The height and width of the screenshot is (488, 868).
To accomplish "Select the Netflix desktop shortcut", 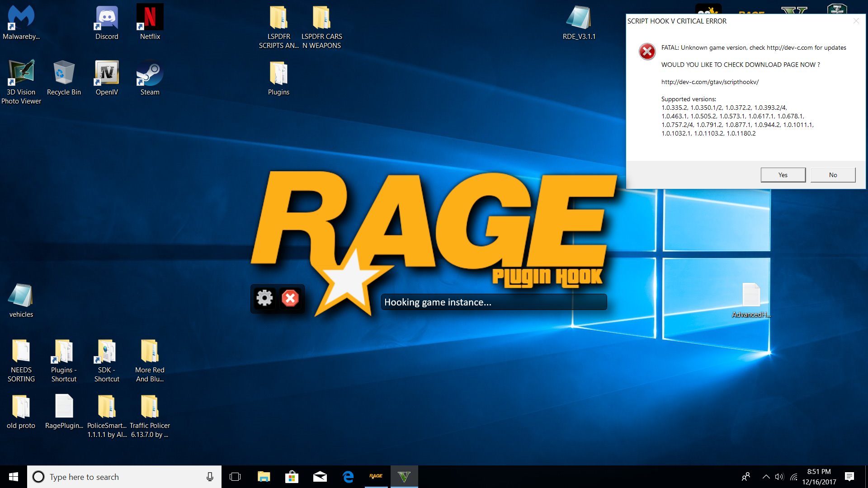I will (150, 18).
